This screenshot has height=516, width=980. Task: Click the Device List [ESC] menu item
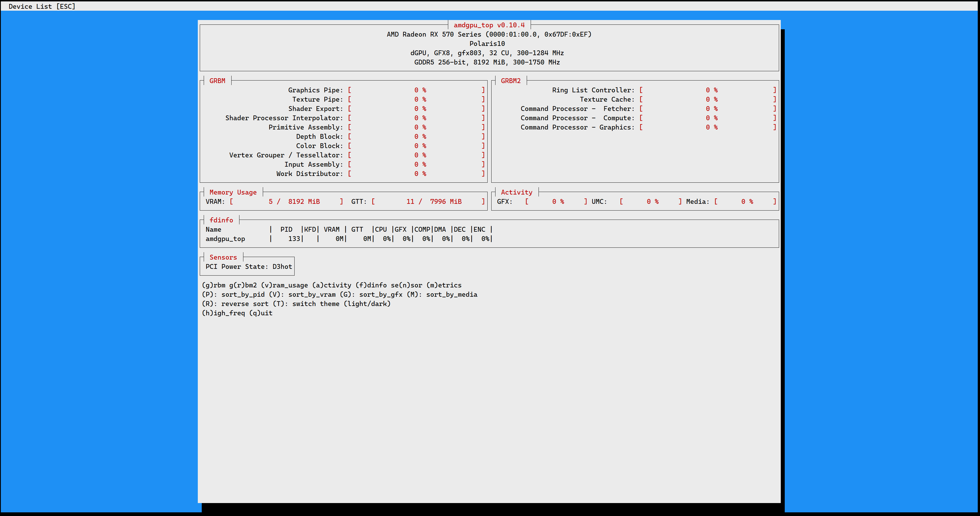pyautogui.click(x=42, y=6)
